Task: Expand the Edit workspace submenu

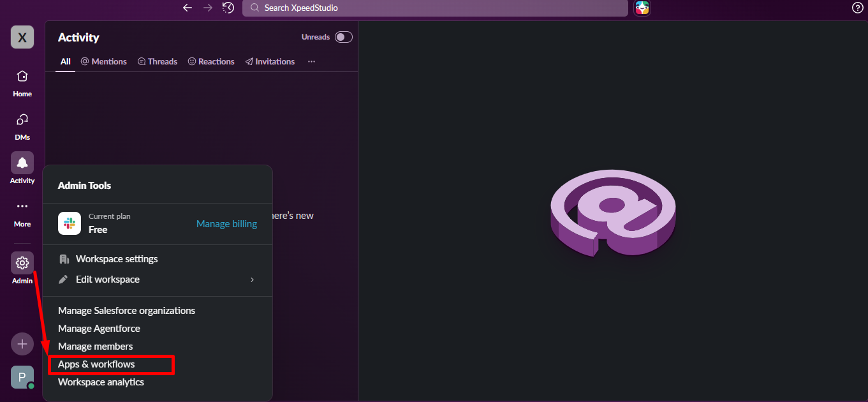Action: (107, 279)
